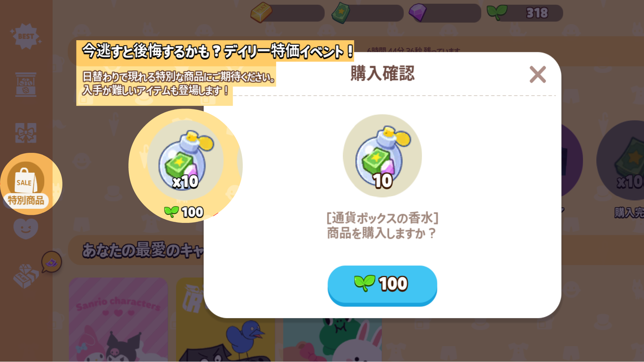Viewport: 644px width, 362px height.
Task: Tap the purple gem currency counter
Action: coord(445,13)
